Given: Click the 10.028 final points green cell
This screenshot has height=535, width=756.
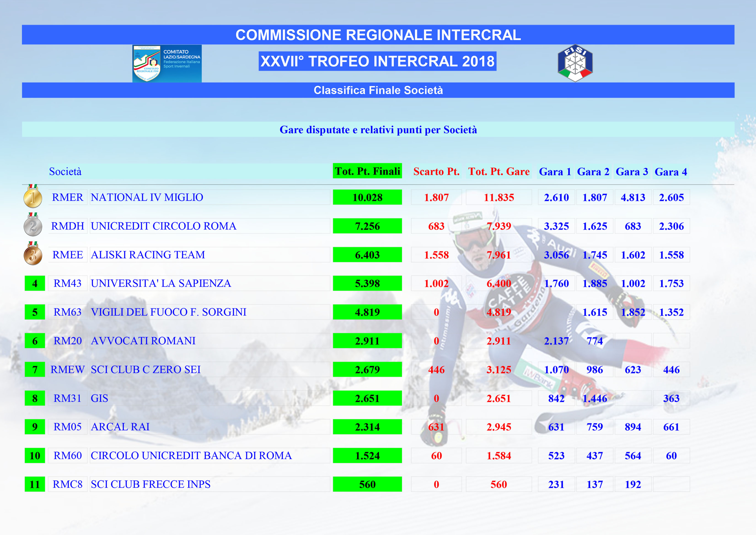Looking at the screenshot, I should click(x=367, y=197).
